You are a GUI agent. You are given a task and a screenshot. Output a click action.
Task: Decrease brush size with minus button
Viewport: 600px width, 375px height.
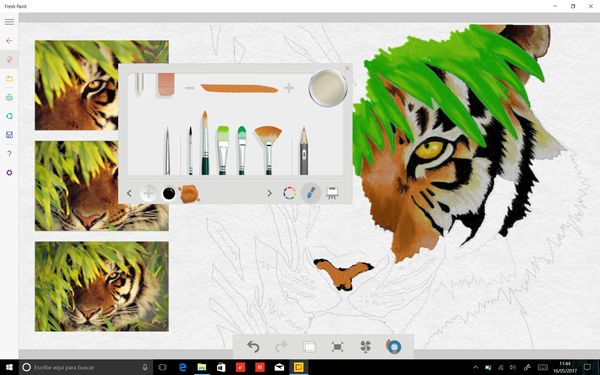point(189,88)
